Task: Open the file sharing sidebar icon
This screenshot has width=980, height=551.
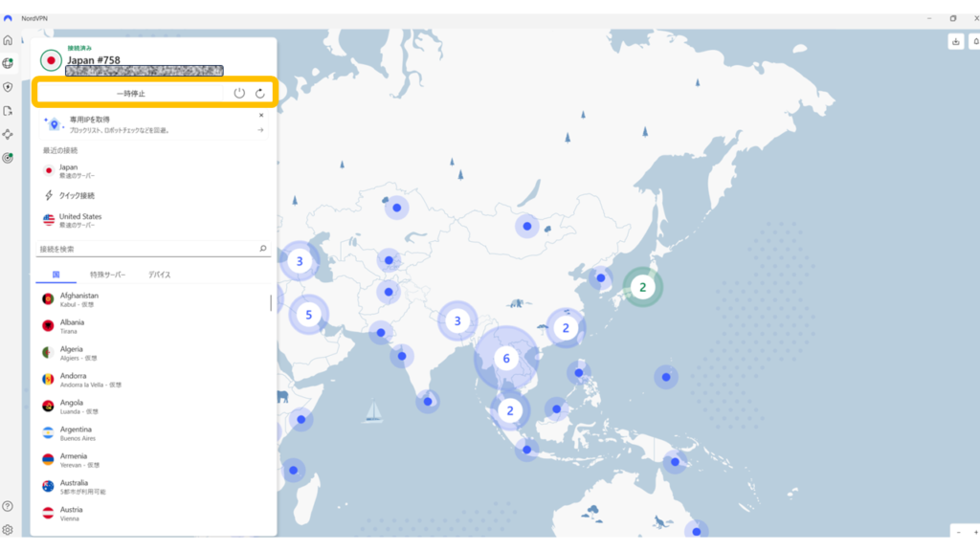Action: (8, 111)
